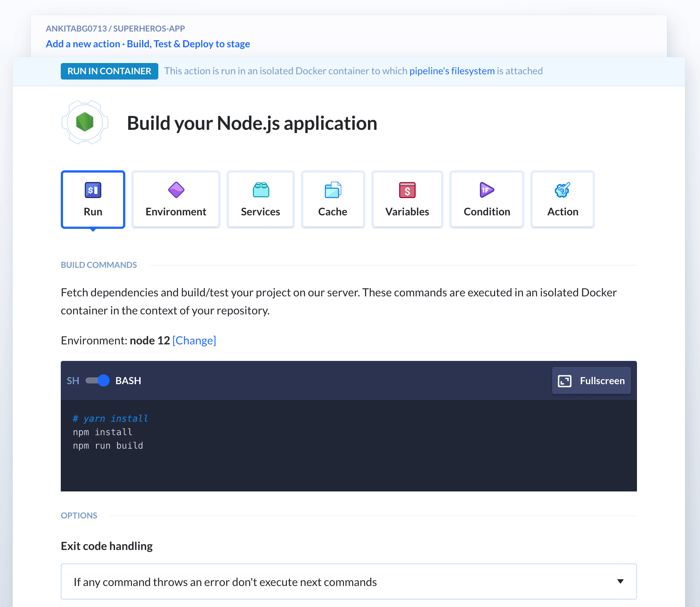Viewport: 700px width, 607px height.
Task: Open the Environment settings icon
Action: 176,190
